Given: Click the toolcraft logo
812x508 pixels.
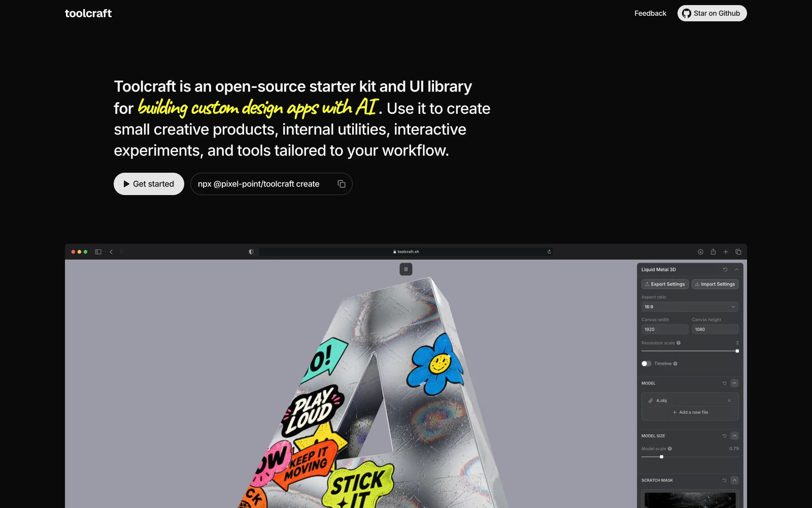Looking at the screenshot, I should click(x=88, y=13).
